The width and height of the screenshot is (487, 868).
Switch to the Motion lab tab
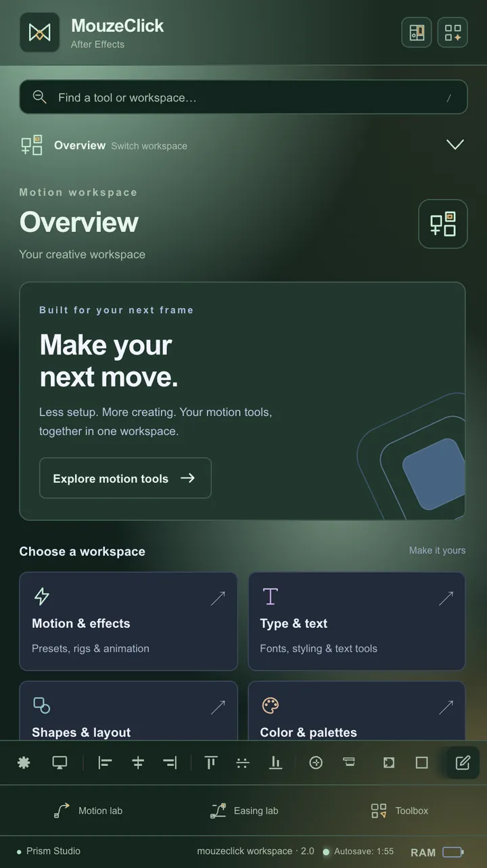coord(88,810)
